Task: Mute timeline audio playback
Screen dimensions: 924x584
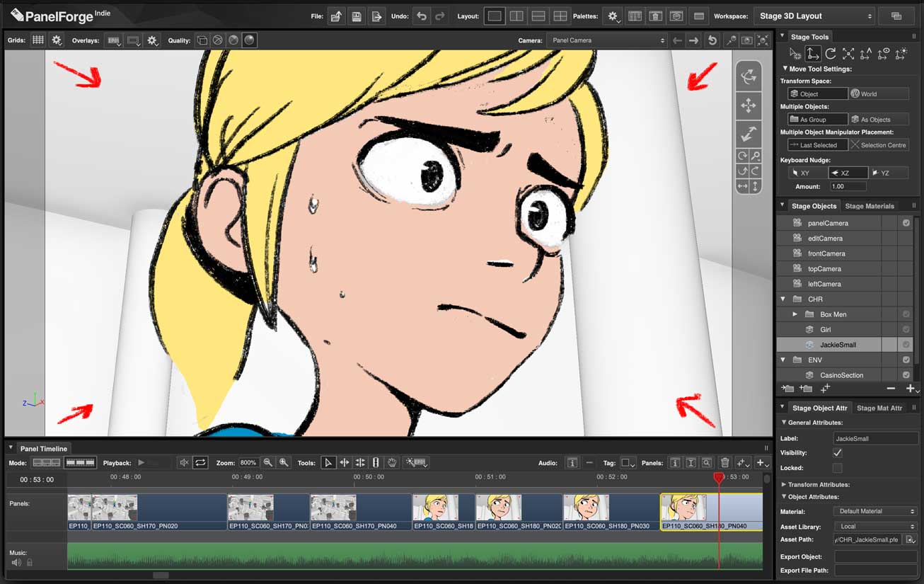Action: tap(184, 462)
